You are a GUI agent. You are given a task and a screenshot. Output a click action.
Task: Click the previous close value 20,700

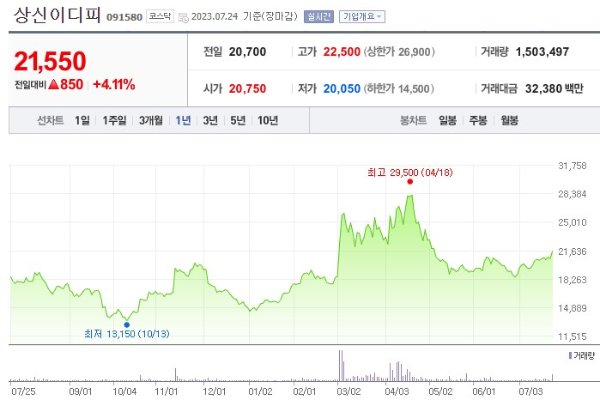(x=247, y=52)
